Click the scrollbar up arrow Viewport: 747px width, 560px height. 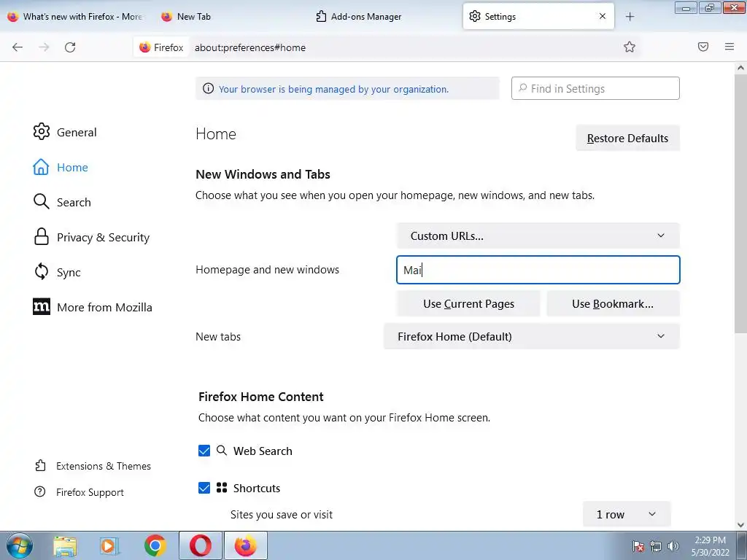740,68
